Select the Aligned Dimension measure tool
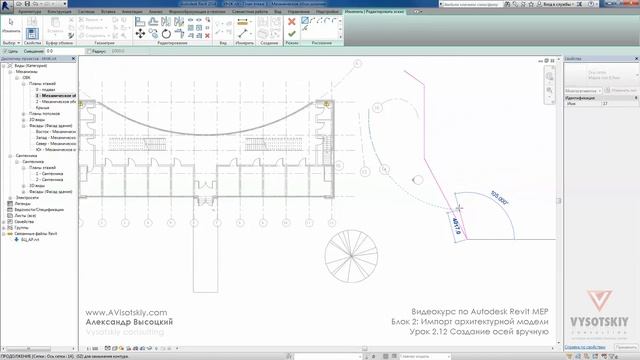The width and height of the screenshot is (640, 360). (x=242, y=22)
